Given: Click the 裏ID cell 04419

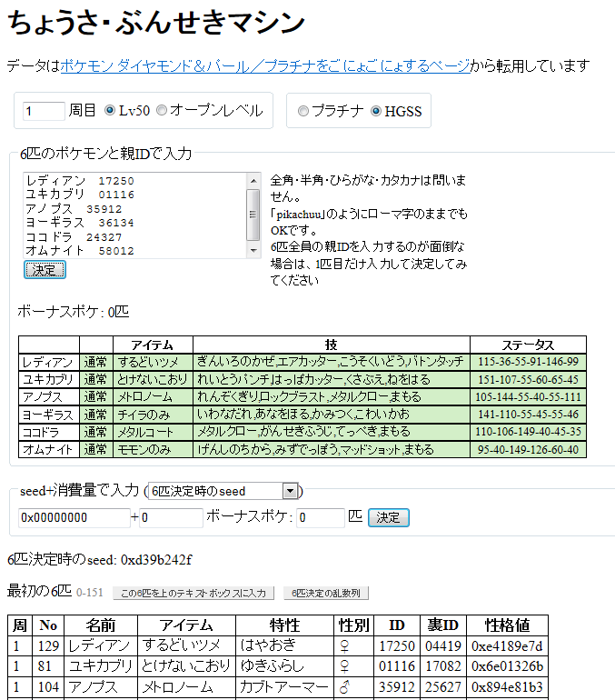Looking at the screenshot, I should click(442, 646).
